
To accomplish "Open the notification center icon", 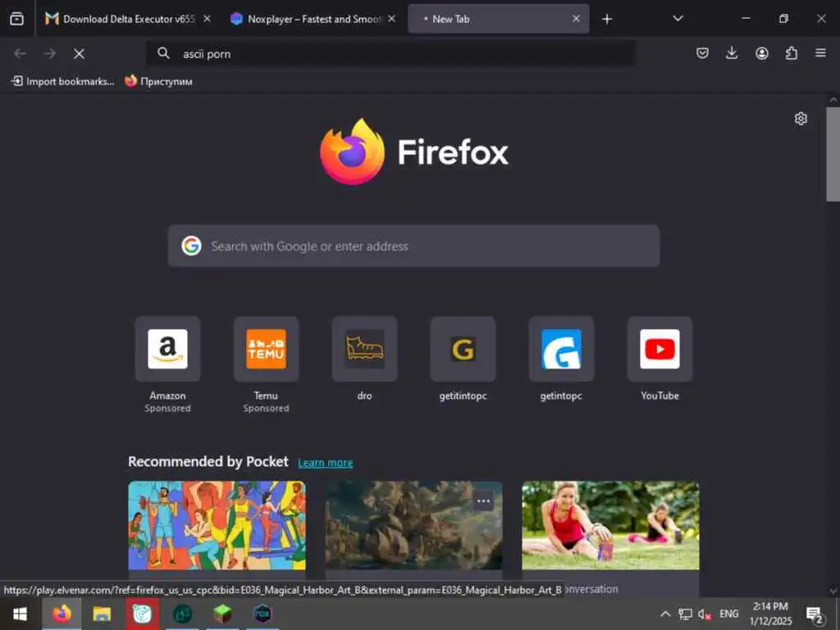I will pos(815,614).
